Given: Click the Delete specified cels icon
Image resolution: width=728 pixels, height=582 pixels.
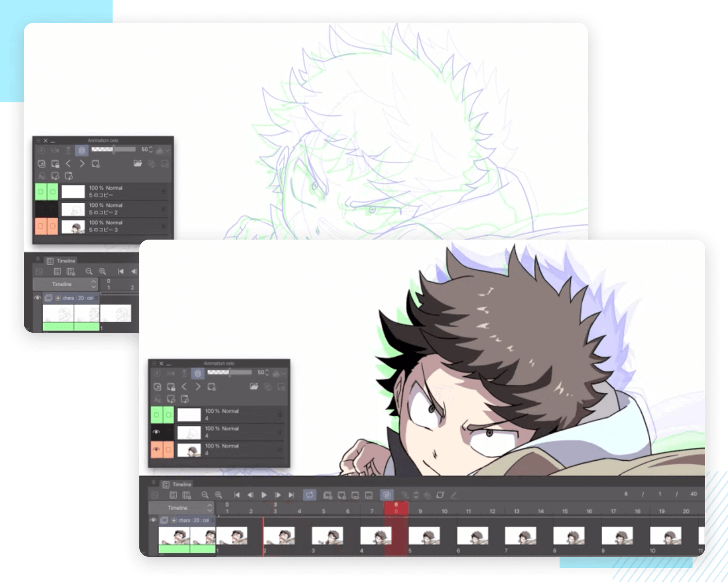Looking at the screenshot, I should 369,495.
